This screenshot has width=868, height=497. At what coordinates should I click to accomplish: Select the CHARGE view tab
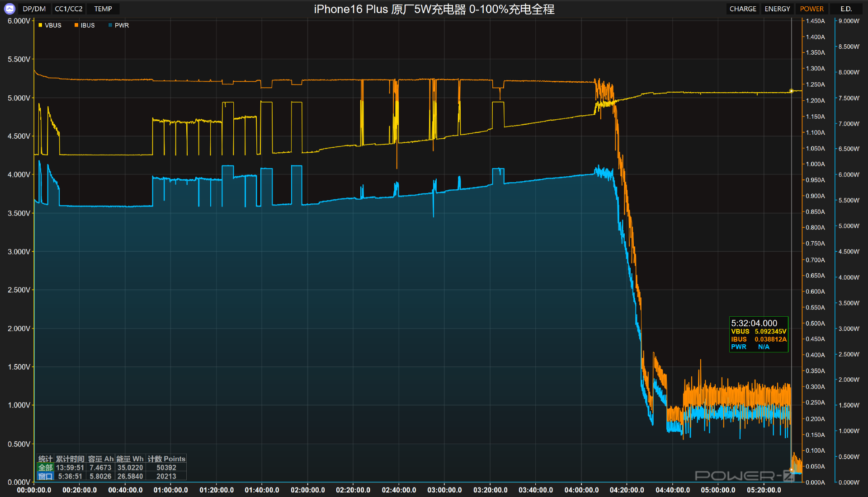743,9
